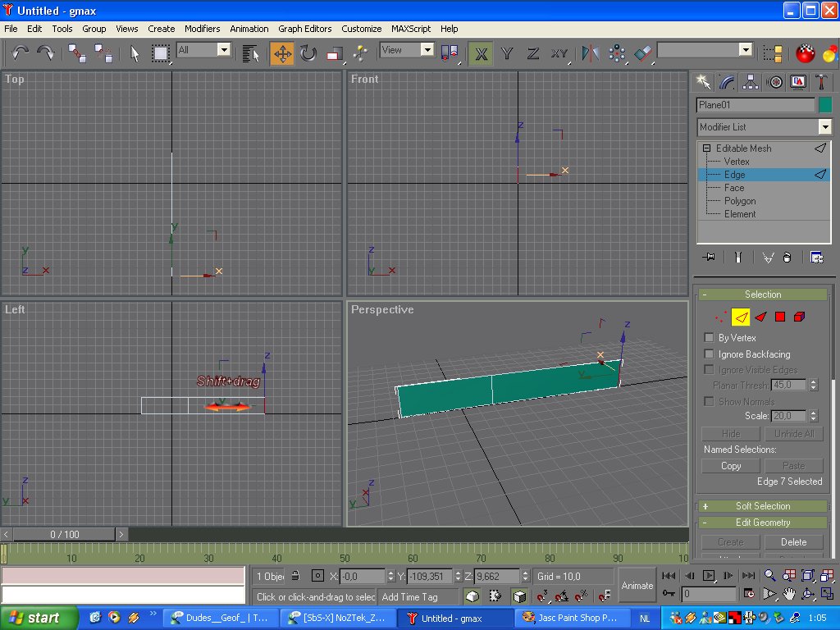Expand the Soft Selection rollout
840x630 pixels.
(x=763, y=506)
